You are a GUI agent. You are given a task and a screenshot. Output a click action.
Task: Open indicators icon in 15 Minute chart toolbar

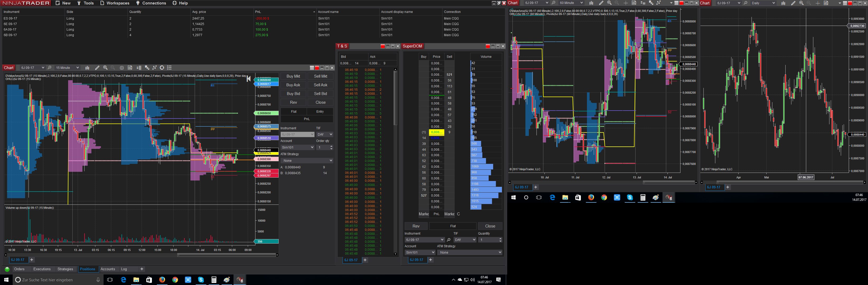click(x=154, y=68)
